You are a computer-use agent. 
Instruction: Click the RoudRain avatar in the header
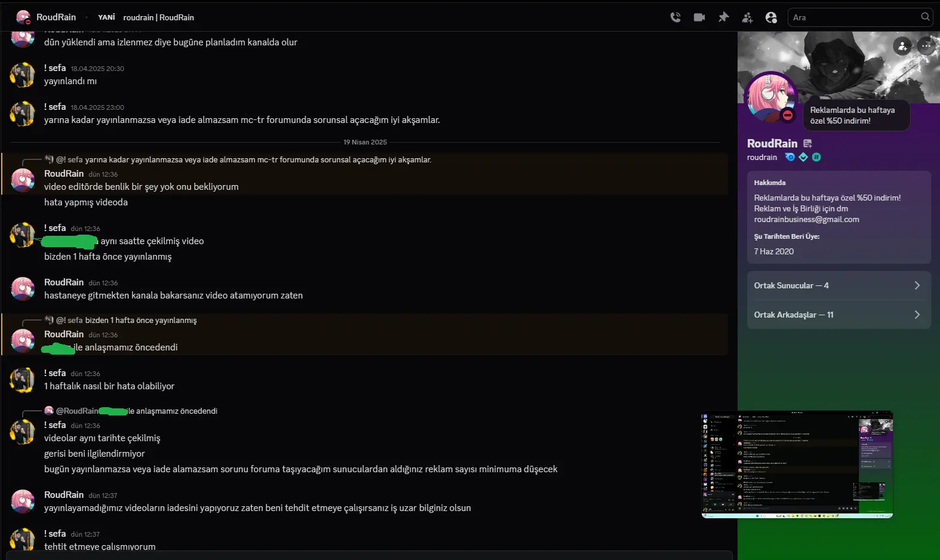[x=23, y=17]
